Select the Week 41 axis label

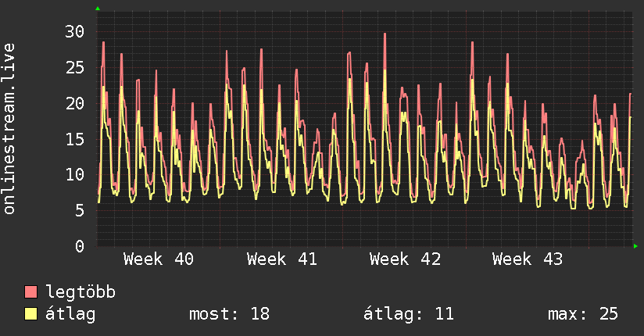[x=281, y=259]
